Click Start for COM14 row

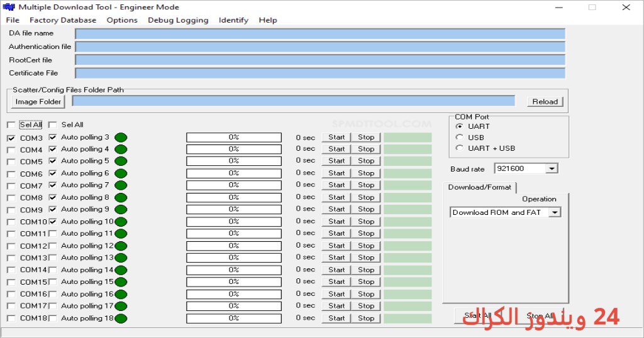coord(336,270)
